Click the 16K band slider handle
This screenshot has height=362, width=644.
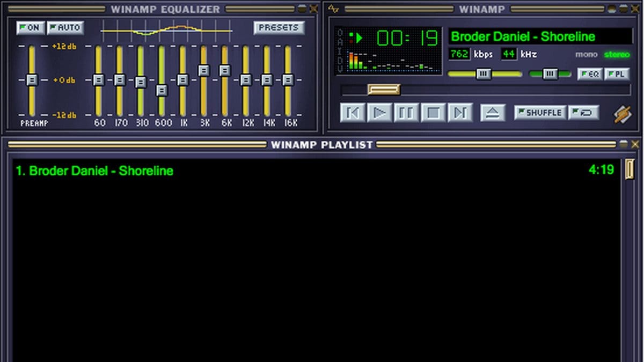288,80
